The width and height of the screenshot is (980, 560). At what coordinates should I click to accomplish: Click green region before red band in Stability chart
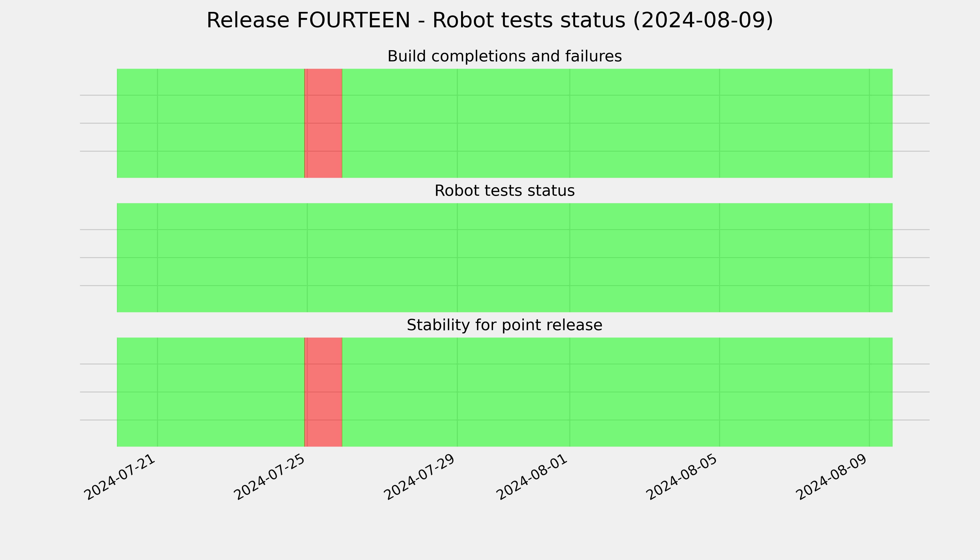click(210, 392)
